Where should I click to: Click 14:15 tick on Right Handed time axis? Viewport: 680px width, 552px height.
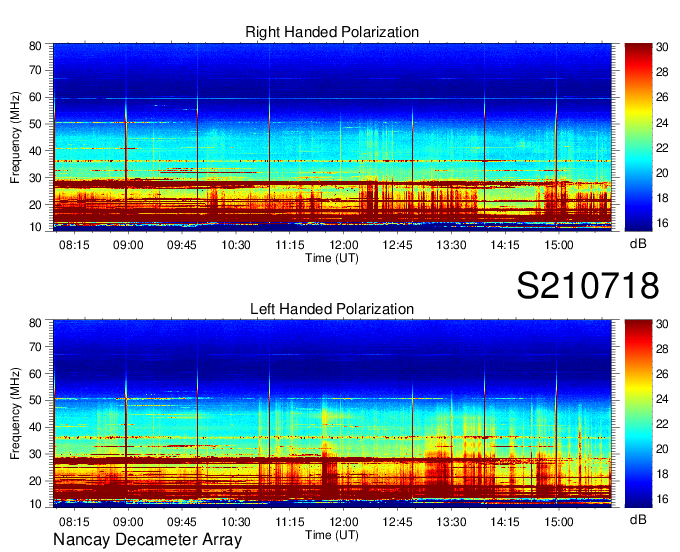coord(505,245)
